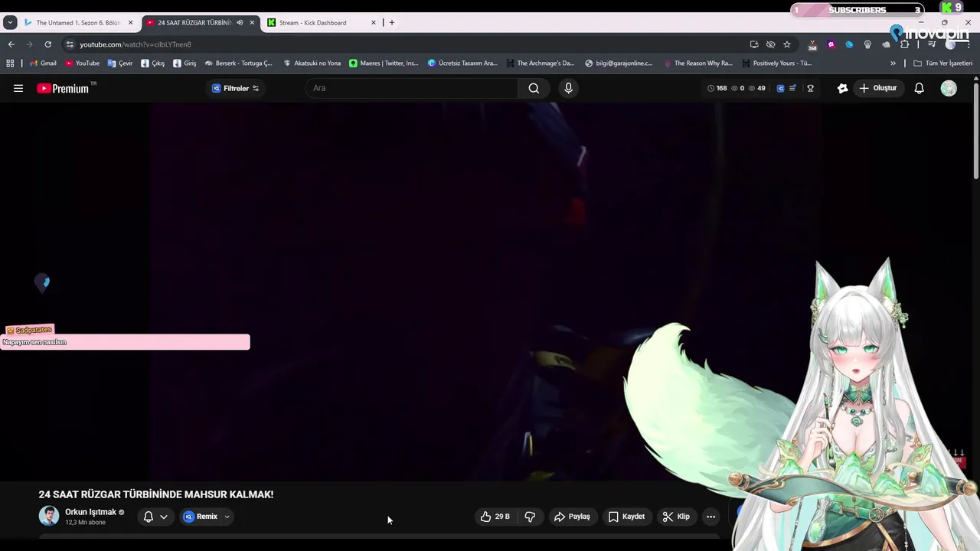980x551 pixels.
Task: Close The Untamed tab
Action: pos(130,23)
